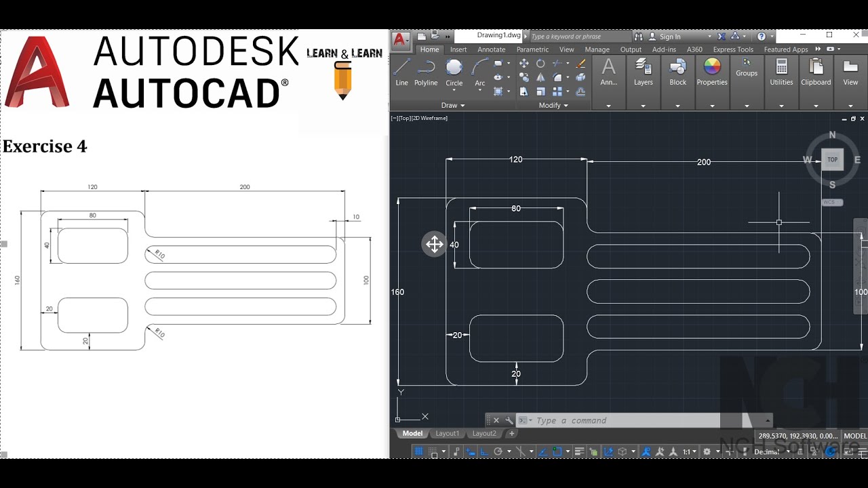Add a new layout with plus button
Image resolution: width=868 pixels, height=488 pixels.
pos(512,434)
